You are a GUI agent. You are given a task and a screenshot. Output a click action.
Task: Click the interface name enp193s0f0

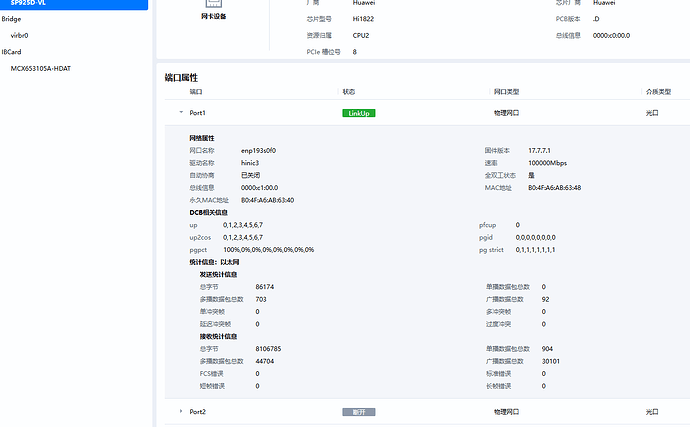point(258,151)
